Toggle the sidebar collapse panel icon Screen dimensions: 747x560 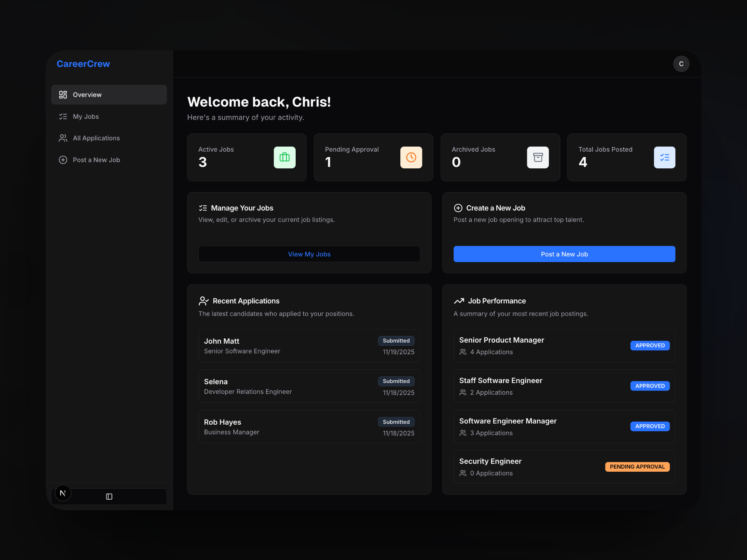point(109,497)
